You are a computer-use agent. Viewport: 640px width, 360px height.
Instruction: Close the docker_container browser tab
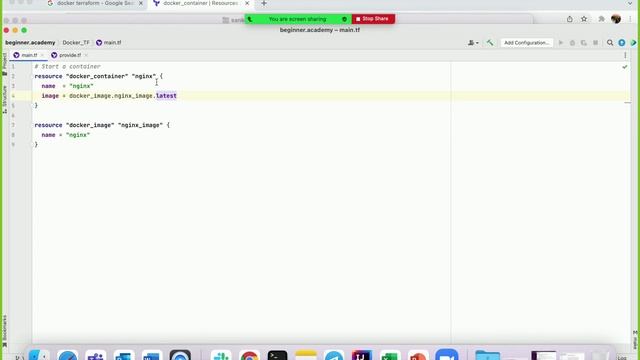247,3
